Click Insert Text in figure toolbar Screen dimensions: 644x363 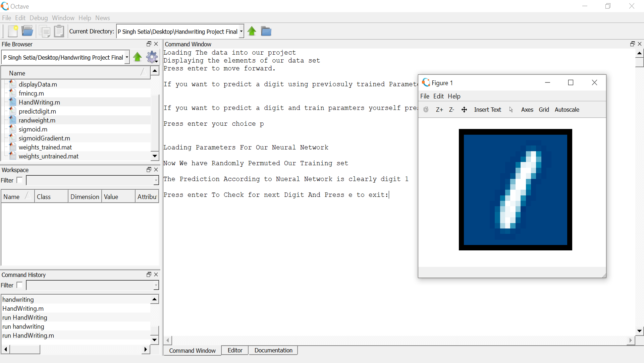487,110
